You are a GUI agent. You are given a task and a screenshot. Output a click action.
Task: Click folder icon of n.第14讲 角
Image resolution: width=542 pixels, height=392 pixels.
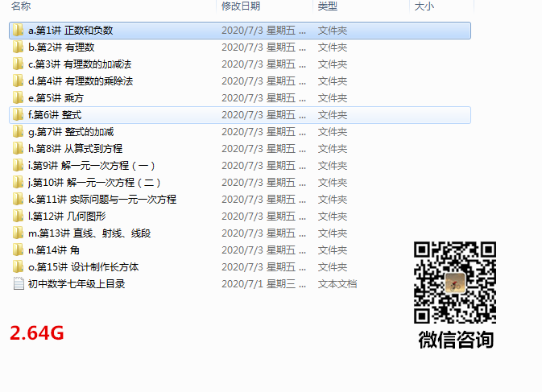(18, 250)
